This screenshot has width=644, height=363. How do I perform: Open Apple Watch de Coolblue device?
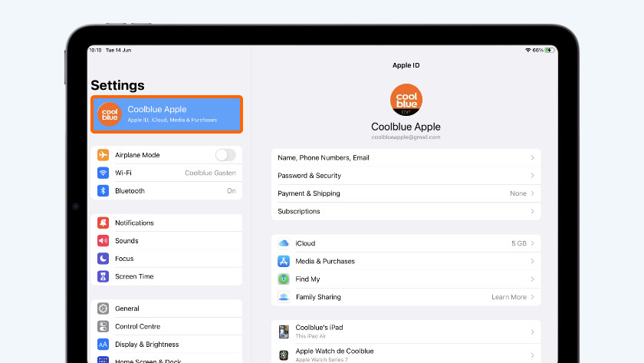coord(406,355)
